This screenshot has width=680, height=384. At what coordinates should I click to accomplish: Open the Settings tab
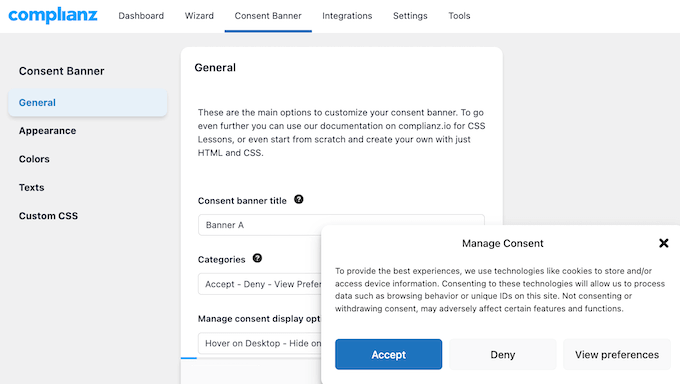(x=410, y=16)
